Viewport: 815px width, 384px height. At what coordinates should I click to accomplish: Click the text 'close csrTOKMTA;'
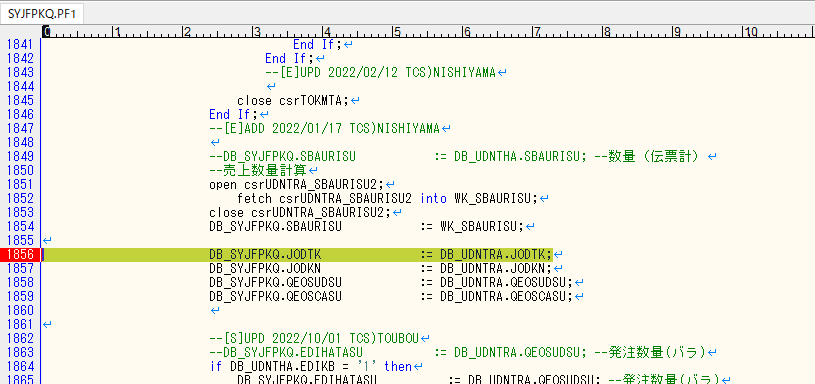click(x=293, y=101)
